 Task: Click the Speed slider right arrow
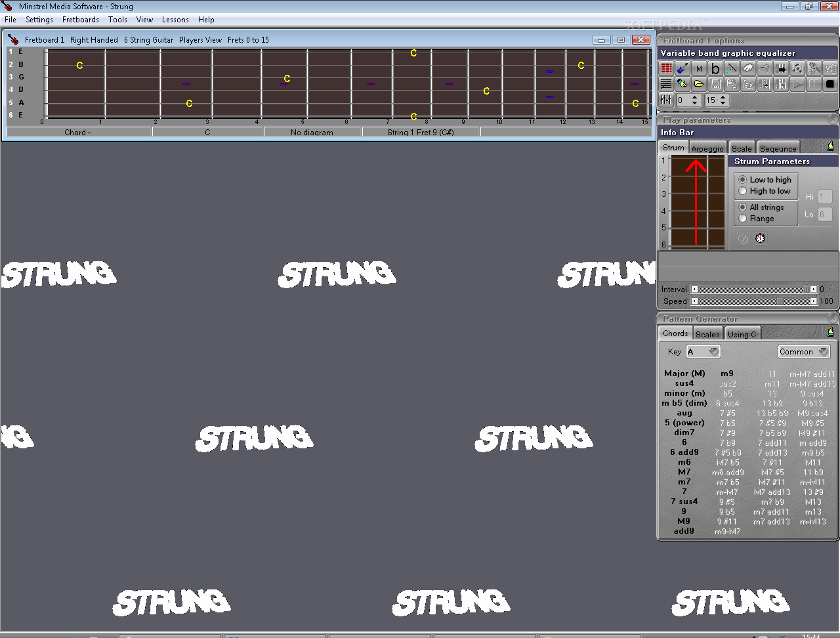[814, 301]
